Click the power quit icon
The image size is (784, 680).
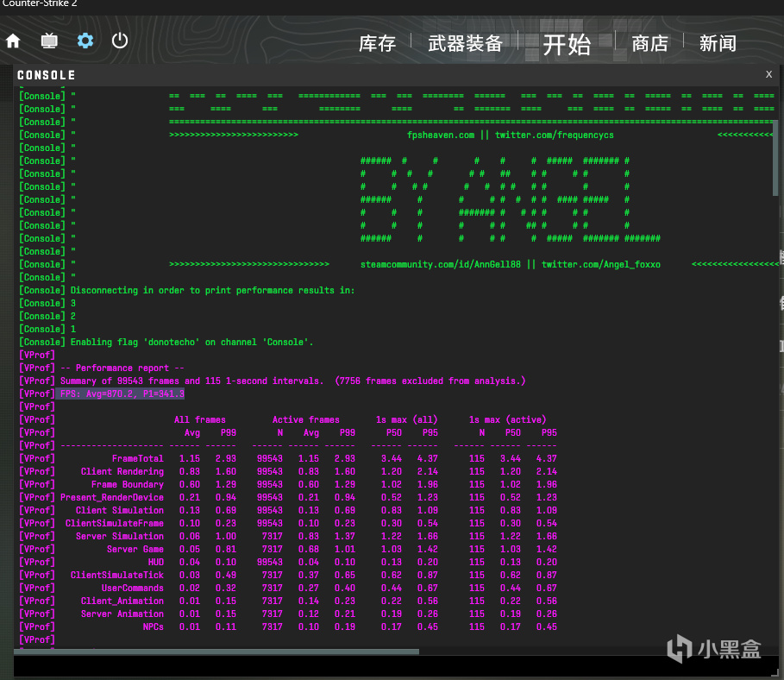[x=120, y=41]
